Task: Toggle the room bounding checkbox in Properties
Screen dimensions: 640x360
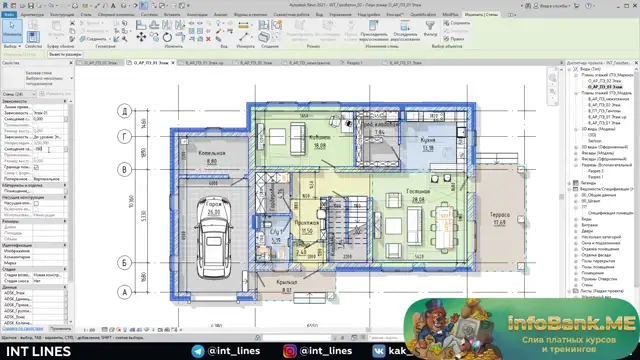Action: point(36,167)
